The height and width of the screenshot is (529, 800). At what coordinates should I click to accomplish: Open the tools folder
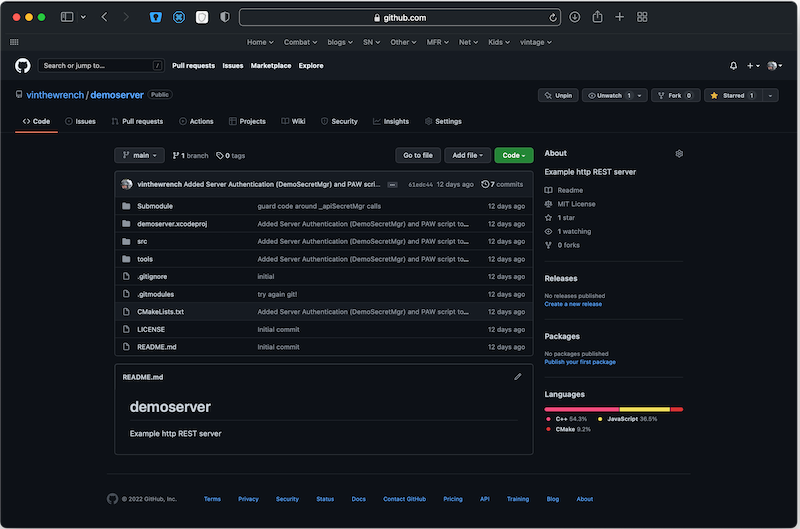click(145, 259)
